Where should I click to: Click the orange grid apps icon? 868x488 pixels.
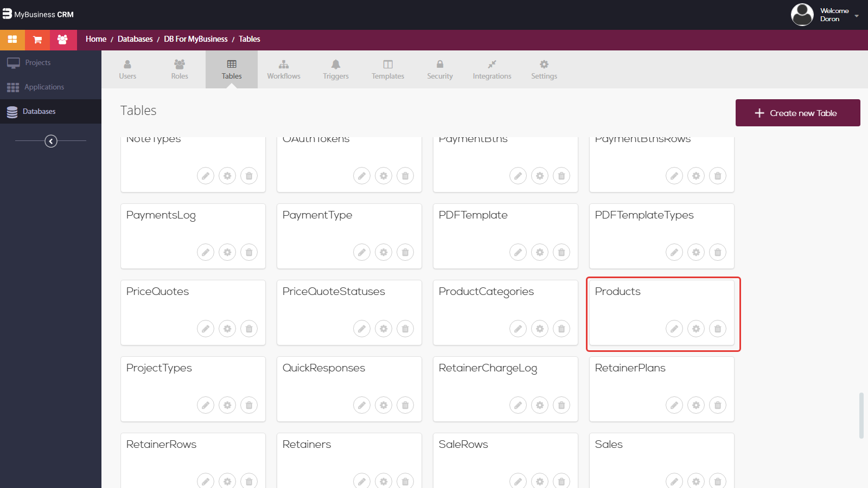point(12,40)
